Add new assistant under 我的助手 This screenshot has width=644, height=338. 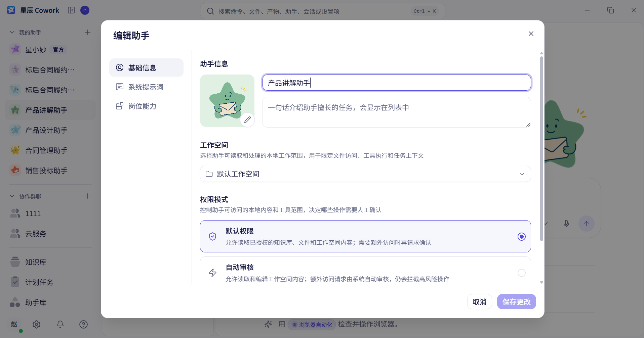point(88,32)
